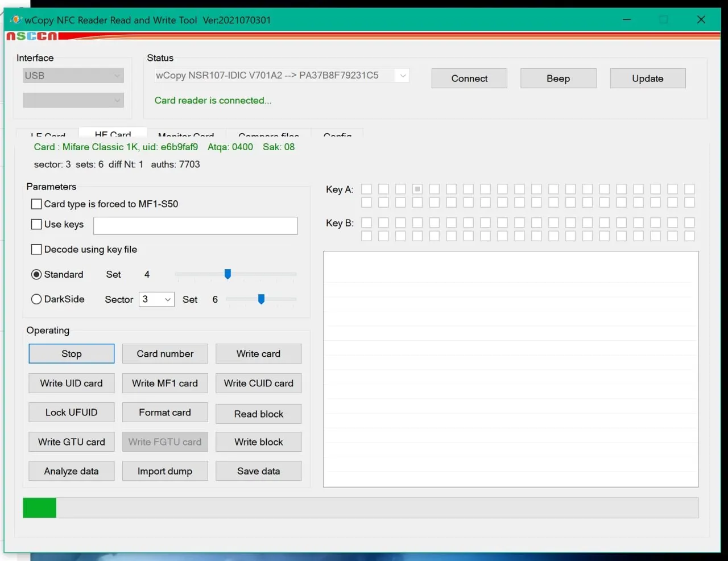Switch to the LF Card tab
The width and height of the screenshot is (728, 561).
48,134
